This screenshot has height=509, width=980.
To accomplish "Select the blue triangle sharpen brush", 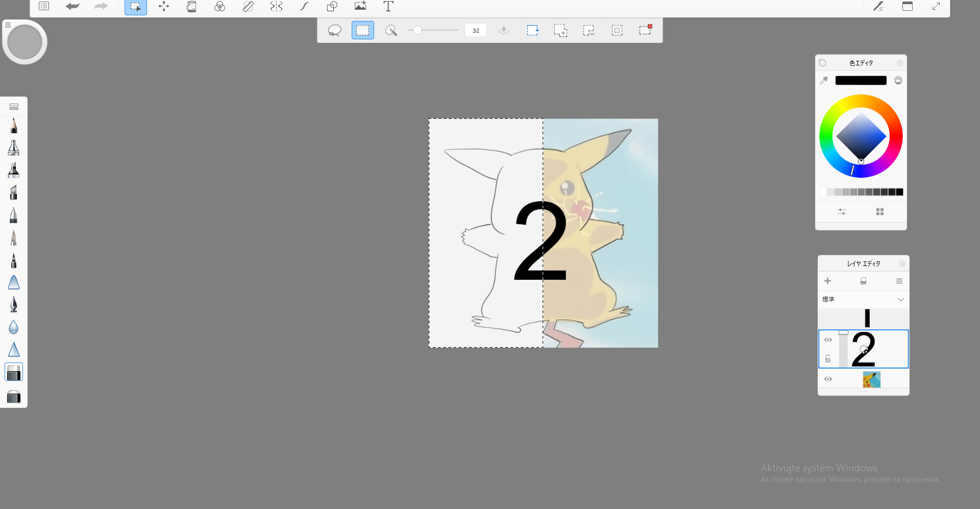I will click(x=14, y=349).
